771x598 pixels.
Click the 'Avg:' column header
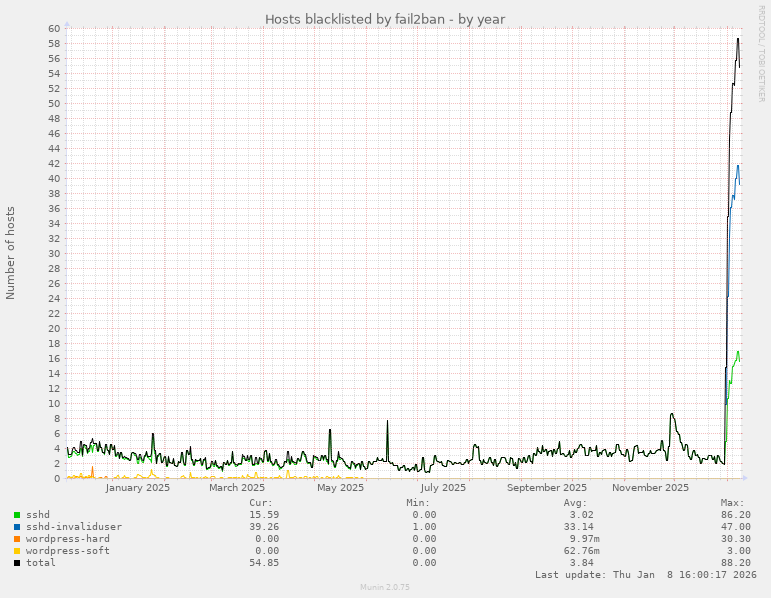[x=575, y=503]
